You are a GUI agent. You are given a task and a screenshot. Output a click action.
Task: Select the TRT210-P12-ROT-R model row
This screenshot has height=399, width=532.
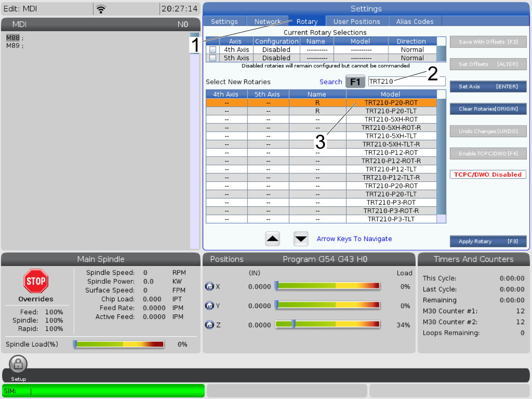tap(321, 161)
